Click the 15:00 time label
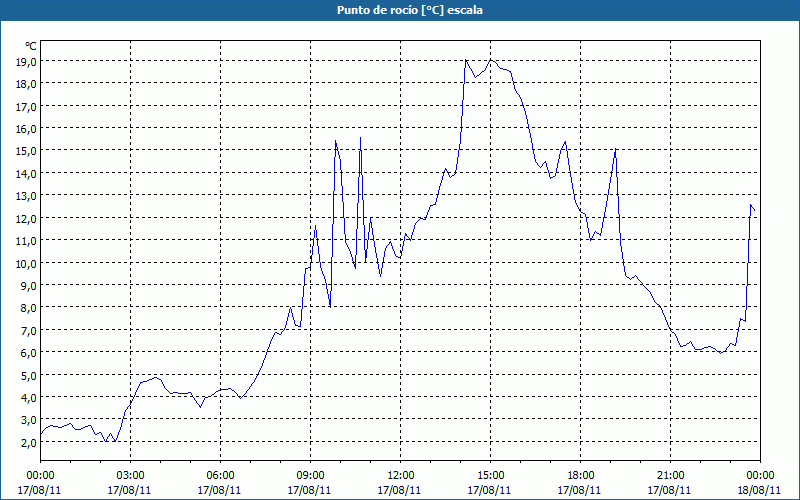The width and height of the screenshot is (800, 500). [x=491, y=476]
